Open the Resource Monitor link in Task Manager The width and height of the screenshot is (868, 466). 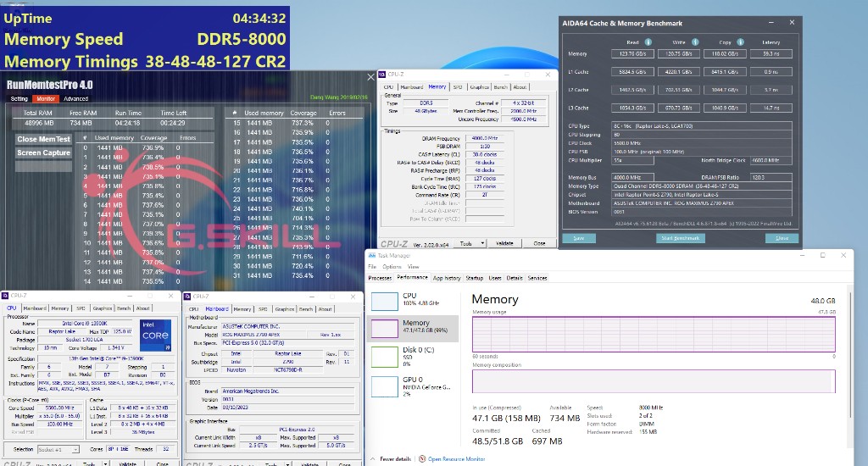click(457, 459)
